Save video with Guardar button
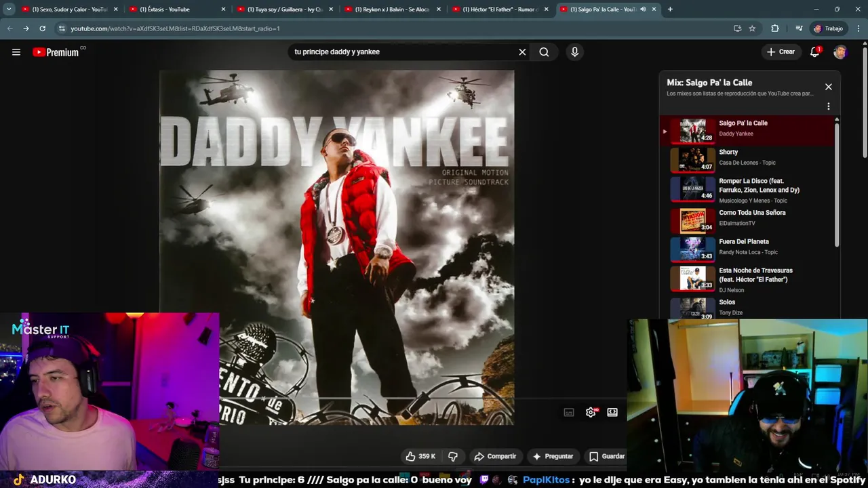Viewport: 868px width, 488px height. (x=606, y=456)
